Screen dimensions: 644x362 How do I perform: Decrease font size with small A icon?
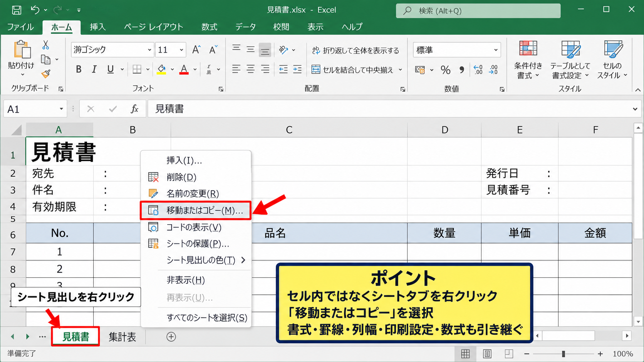coord(213,50)
